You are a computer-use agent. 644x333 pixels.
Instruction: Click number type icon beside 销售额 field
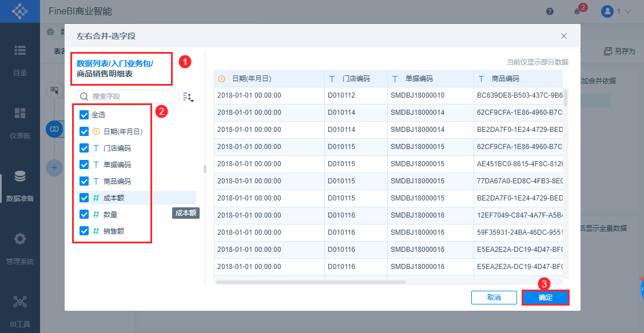click(96, 231)
